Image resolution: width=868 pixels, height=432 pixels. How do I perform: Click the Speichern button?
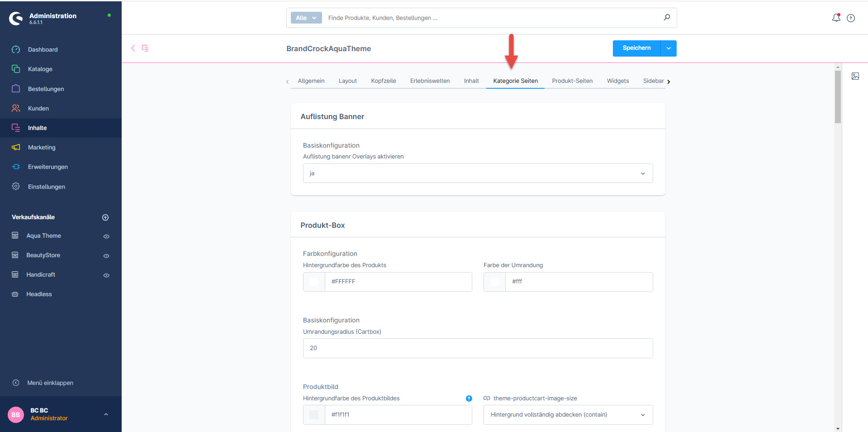[x=636, y=48]
